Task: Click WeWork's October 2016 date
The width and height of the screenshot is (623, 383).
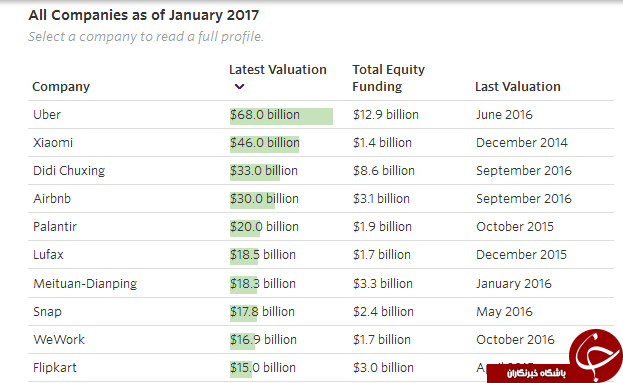Action: [x=515, y=340]
